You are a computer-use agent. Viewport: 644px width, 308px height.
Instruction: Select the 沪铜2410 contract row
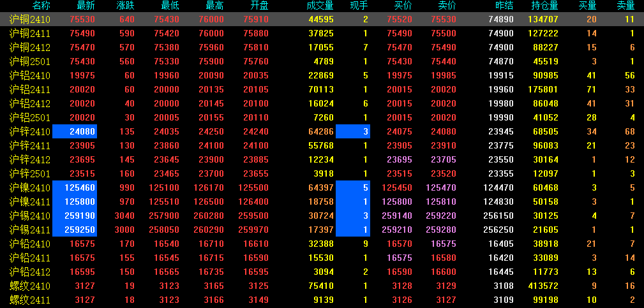pyautogui.click(x=322, y=19)
